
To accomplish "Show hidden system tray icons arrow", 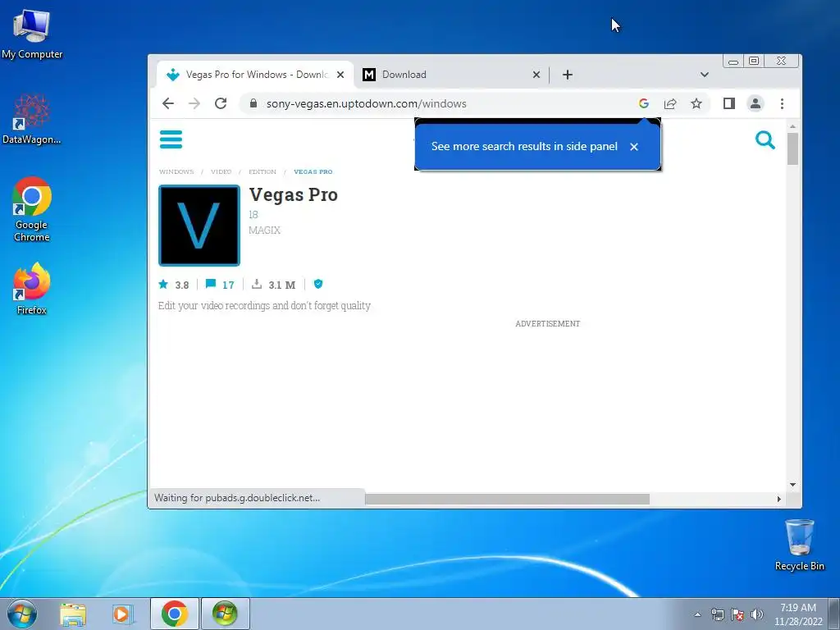I will 697,614.
